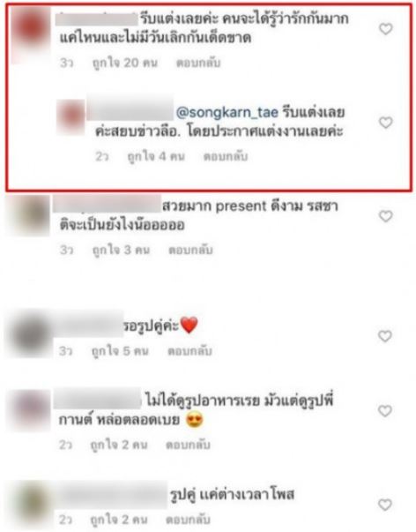The height and width of the screenshot is (532, 416).
Task: Reply to the comment with 20 likes
Action: (x=198, y=63)
